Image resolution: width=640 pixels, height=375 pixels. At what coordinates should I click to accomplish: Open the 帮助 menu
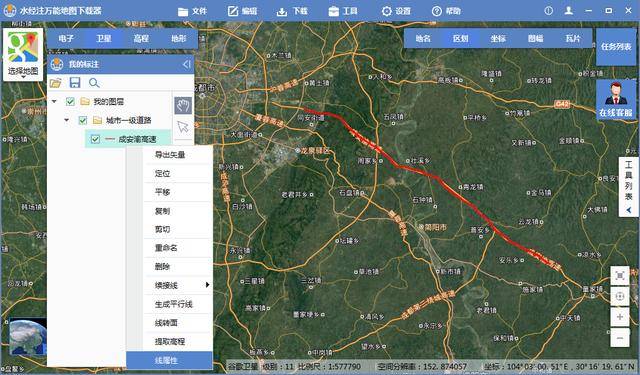pyautogui.click(x=446, y=11)
